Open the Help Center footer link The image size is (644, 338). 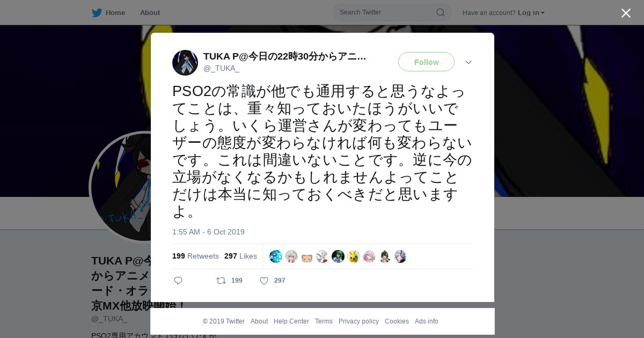(x=291, y=321)
